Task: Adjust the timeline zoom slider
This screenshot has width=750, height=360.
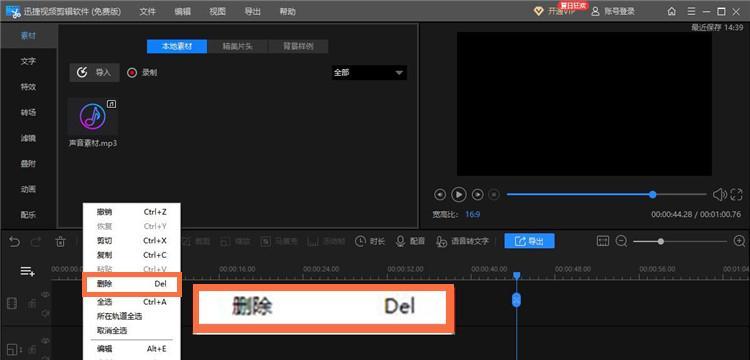Action: point(680,241)
